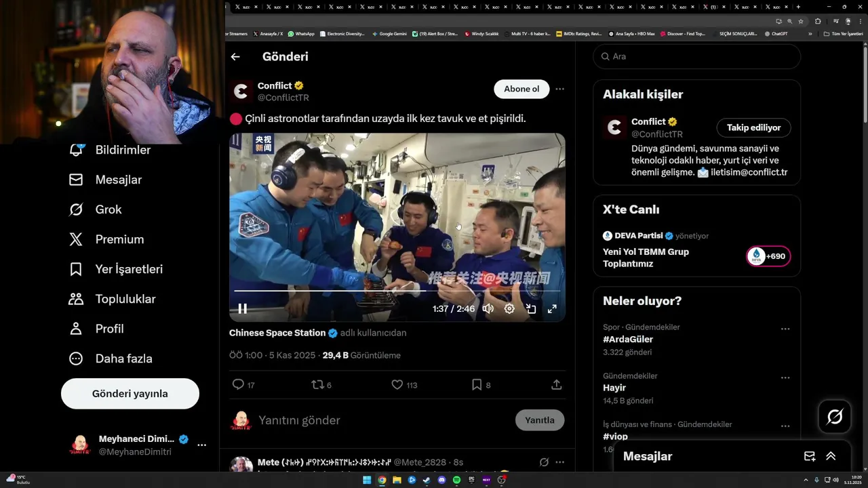Open the Hayir trending topic

point(614,388)
